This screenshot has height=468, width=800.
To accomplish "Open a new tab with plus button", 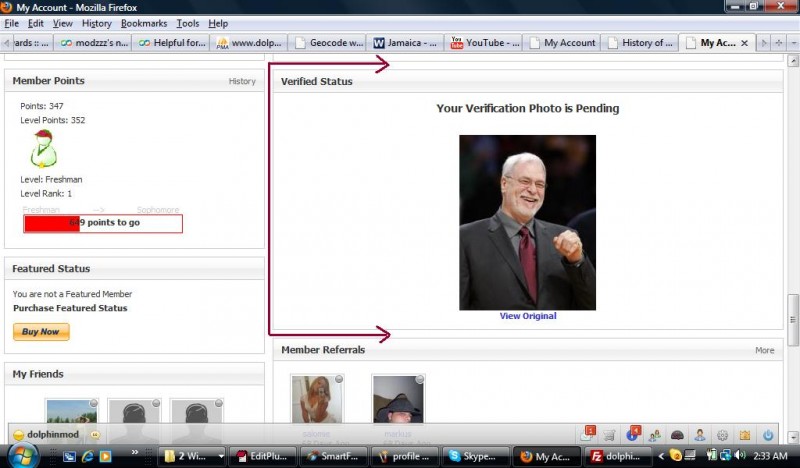I will 779,43.
